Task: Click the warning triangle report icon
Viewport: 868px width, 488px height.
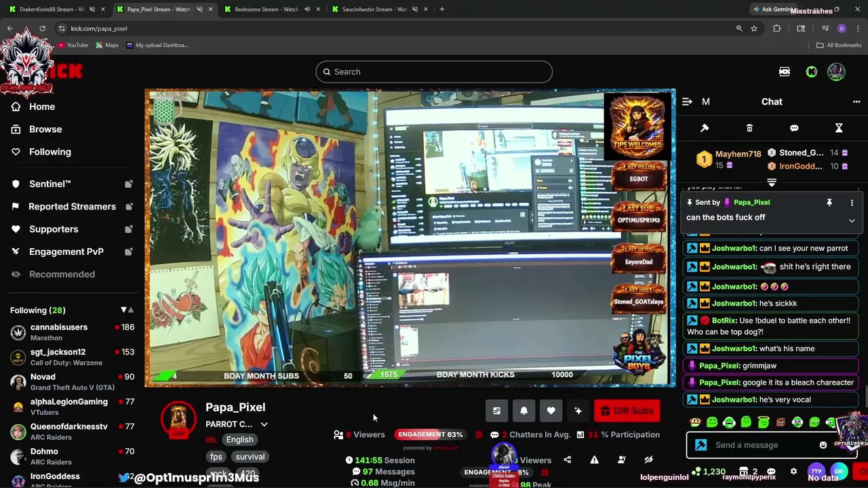Action: [594, 460]
